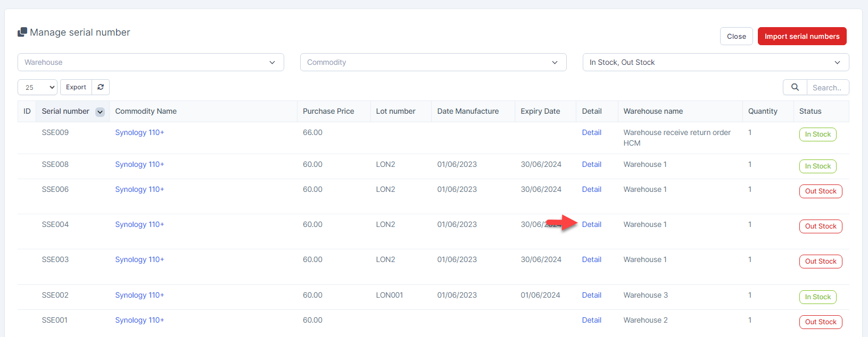Viewport: 868px width, 337px height.
Task: Open Detail link for SSE004
Action: (x=591, y=224)
